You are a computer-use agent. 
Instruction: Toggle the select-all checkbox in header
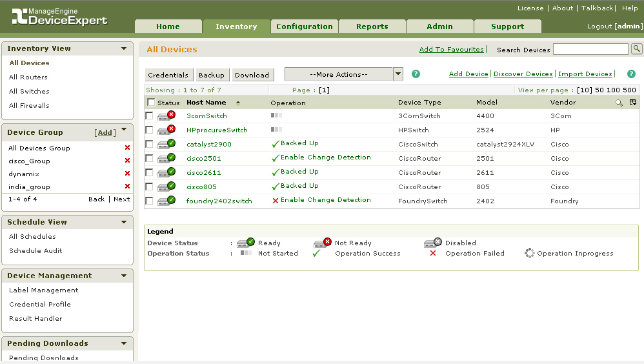coord(151,103)
